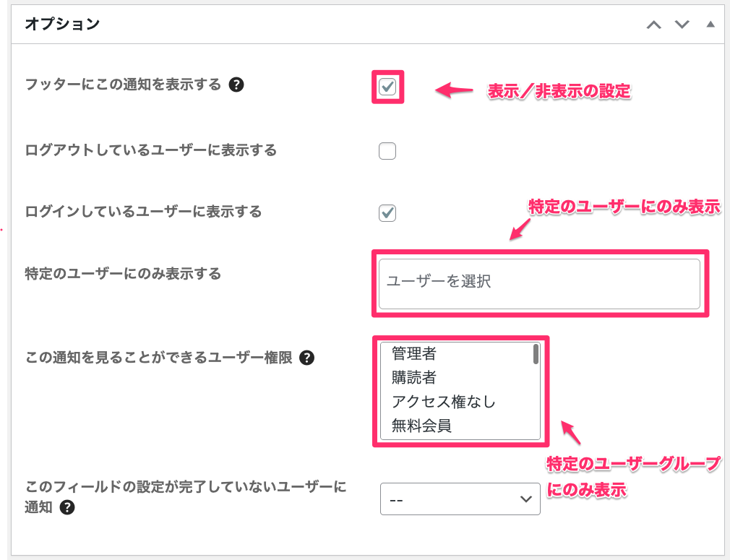Viewport: 730px width, 560px height.
Task: Click the move-up arrow in オプション header
Action: coord(653,25)
